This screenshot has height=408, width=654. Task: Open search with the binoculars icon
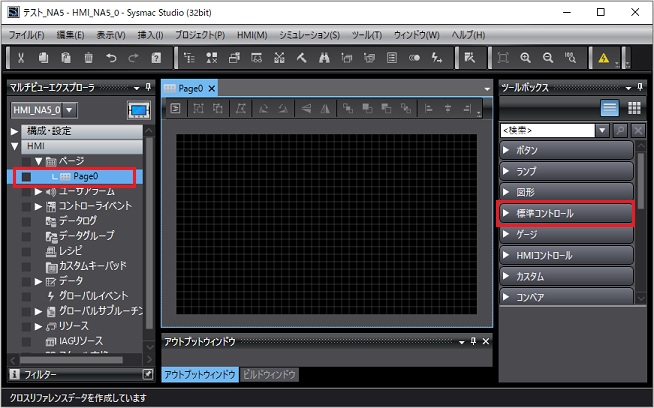coord(324,58)
